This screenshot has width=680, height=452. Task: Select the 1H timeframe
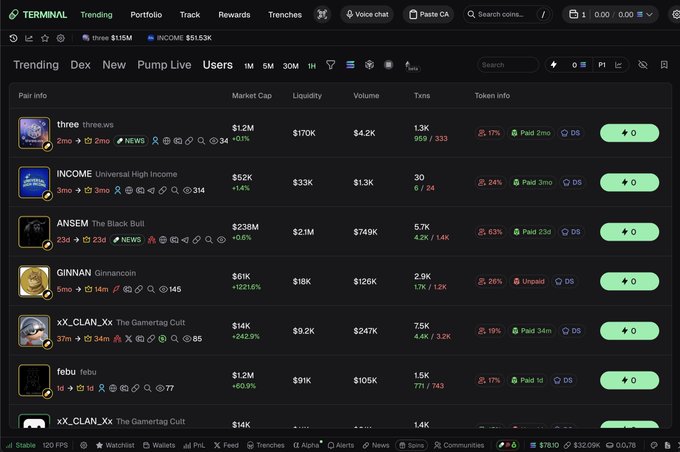pyautogui.click(x=312, y=66)
